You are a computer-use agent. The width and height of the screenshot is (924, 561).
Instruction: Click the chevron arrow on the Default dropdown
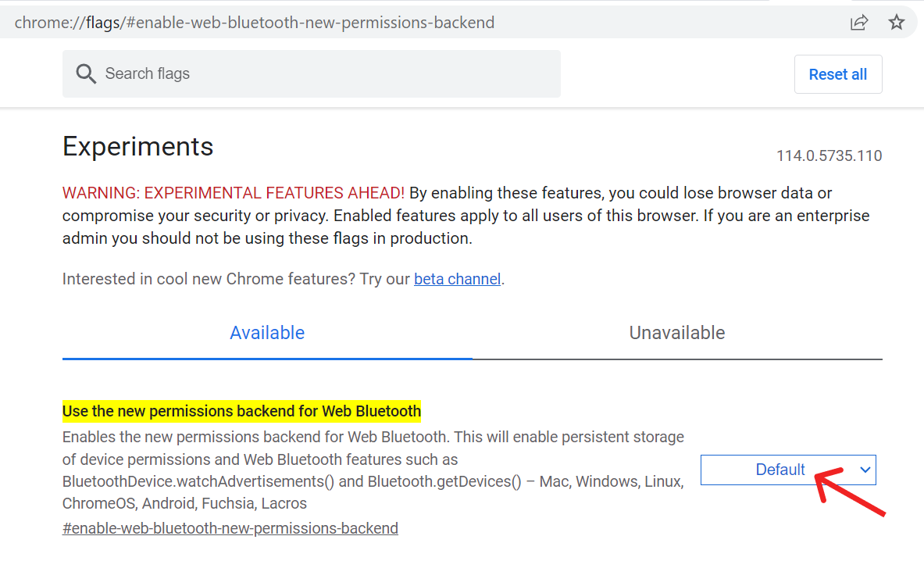[x=865, y=470]
